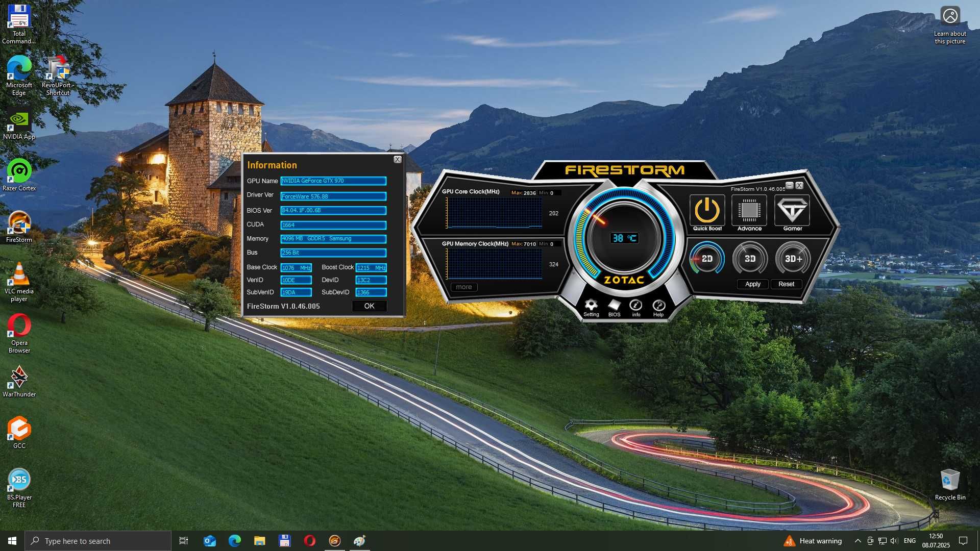Close the Information dialog with X

coord(398,160)
